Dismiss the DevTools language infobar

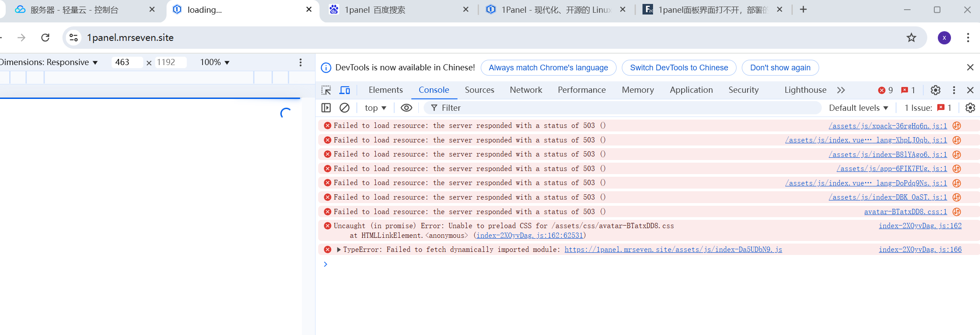point(970,67)
